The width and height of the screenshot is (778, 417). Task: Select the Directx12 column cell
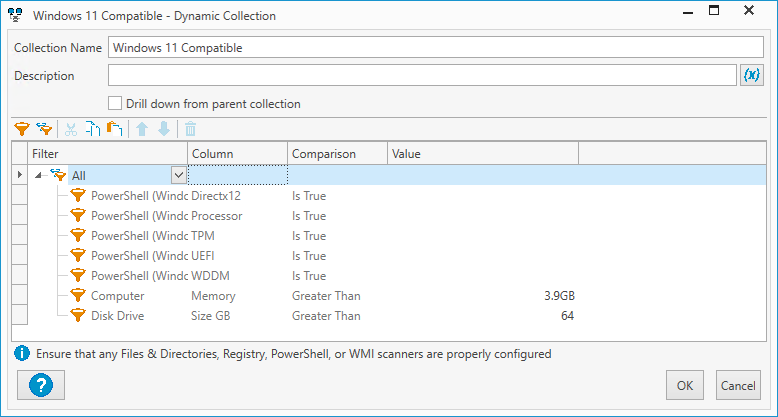pos(238,196)
